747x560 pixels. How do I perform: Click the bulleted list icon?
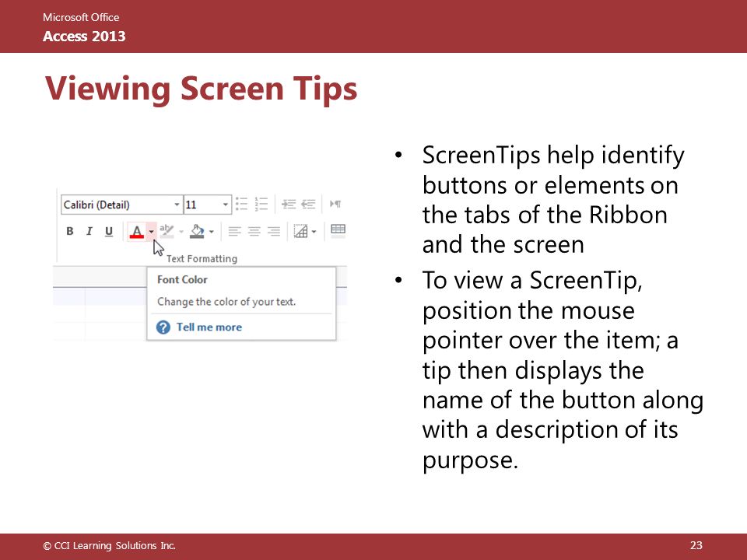241,204
